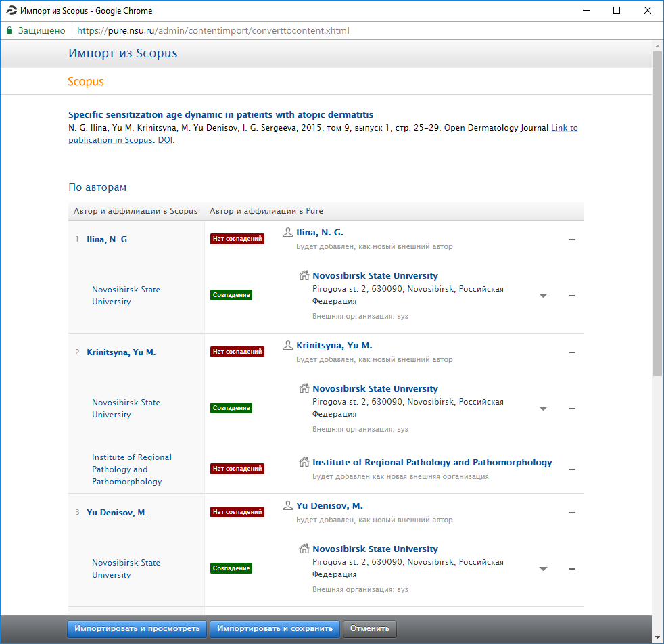Click the 'Нет совпадений' badge for Ilina, N. G.
Image resolution: width=664 pixels, height=644 pixels.
(237, 239)
